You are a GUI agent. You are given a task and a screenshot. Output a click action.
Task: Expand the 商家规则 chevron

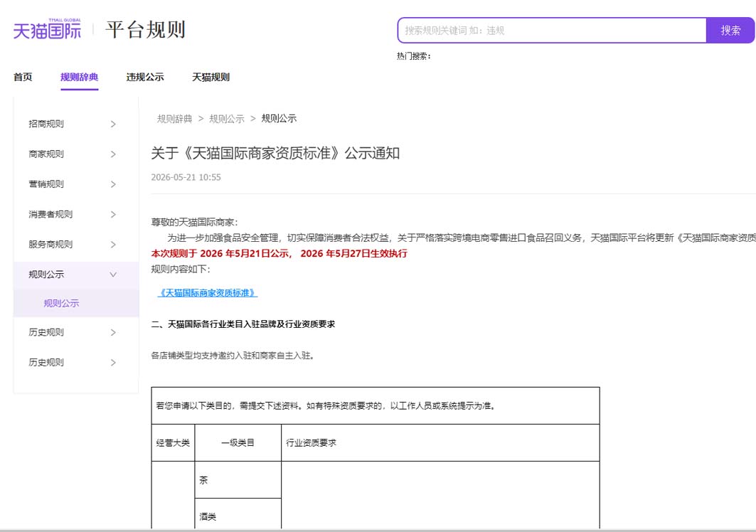[x=113, y=154]
